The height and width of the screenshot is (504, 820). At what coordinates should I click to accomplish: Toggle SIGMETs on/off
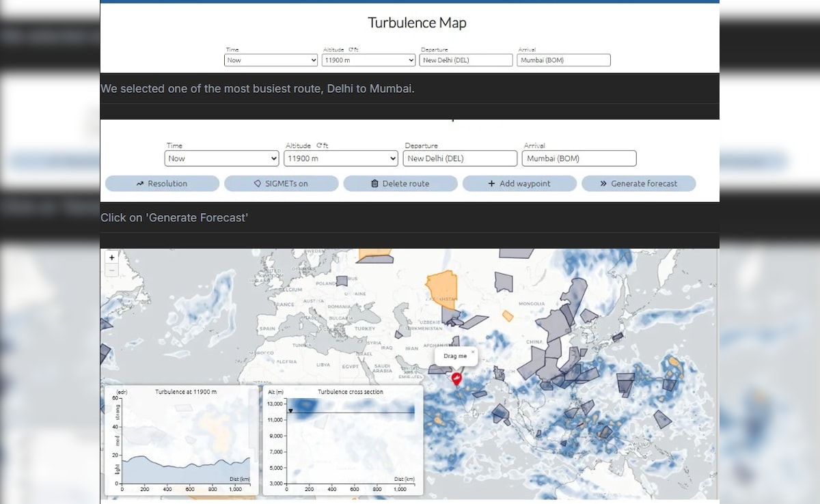click(281, 184)
